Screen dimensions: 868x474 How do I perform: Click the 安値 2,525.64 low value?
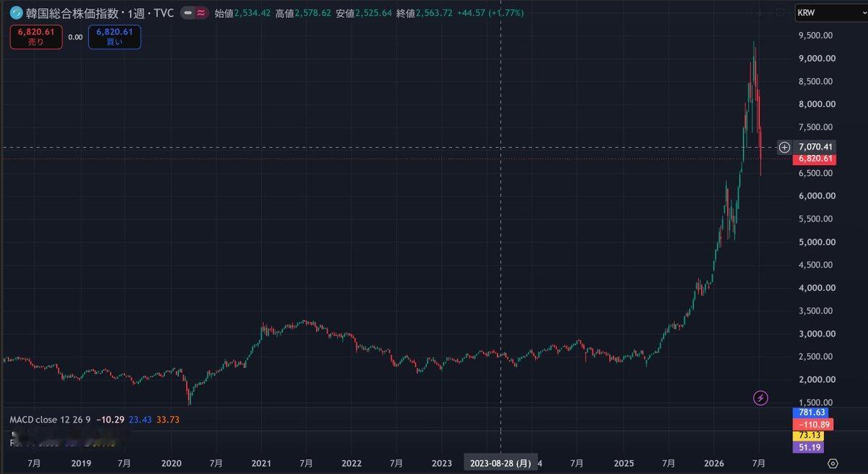[364, 13]
